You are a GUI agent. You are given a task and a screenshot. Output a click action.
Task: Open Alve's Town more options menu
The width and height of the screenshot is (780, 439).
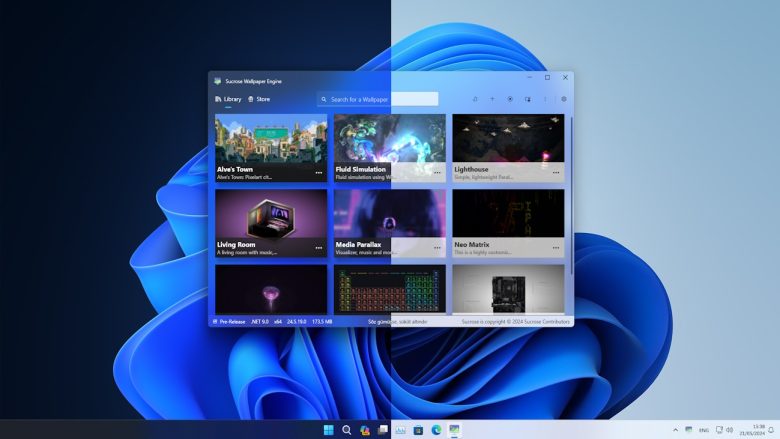319,173
